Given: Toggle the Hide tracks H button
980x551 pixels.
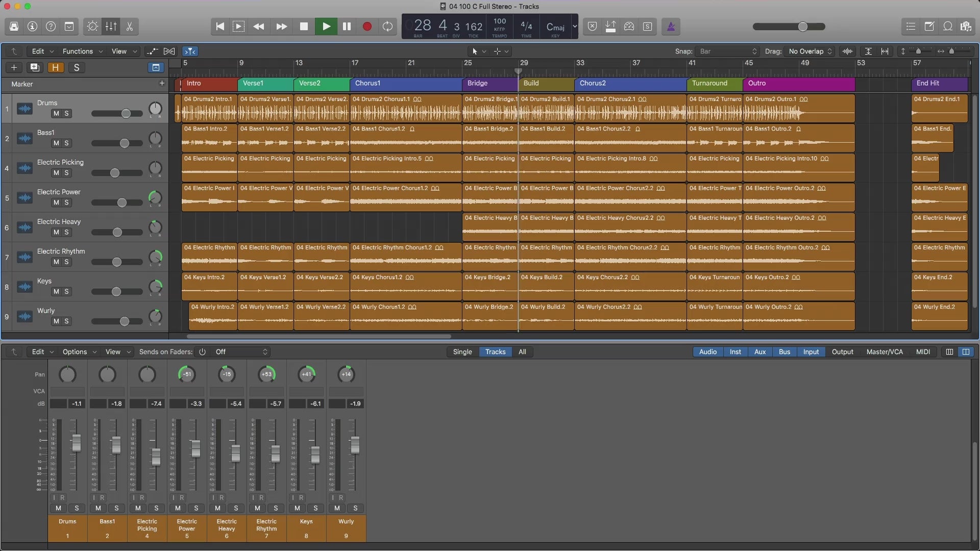Looking at the screenshot, I should point(55,67).
